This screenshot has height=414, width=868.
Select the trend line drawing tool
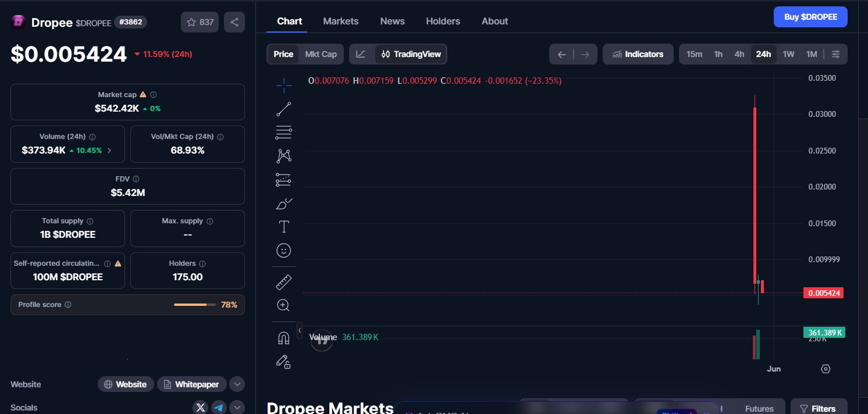(284, 109)
